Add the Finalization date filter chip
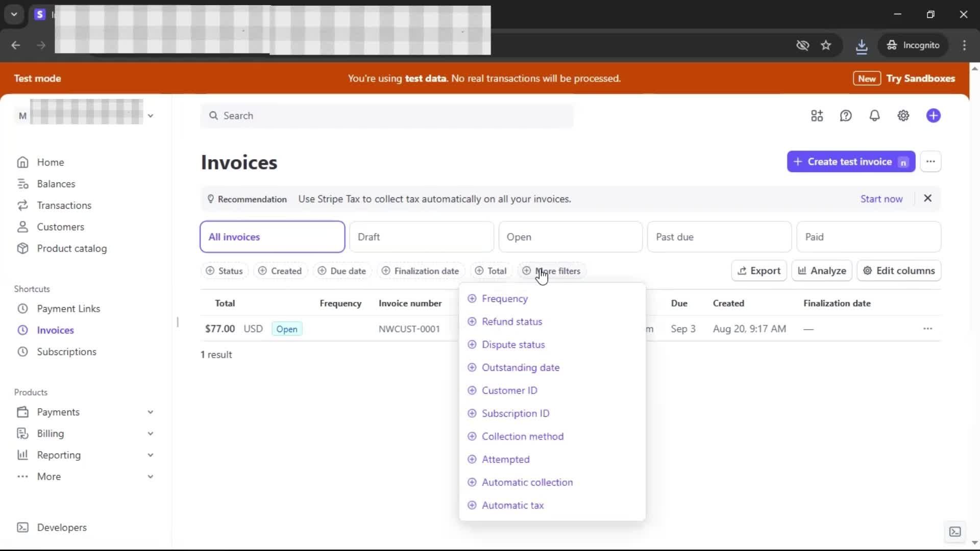This screenshot has width=980, height=551. (420, 271)
